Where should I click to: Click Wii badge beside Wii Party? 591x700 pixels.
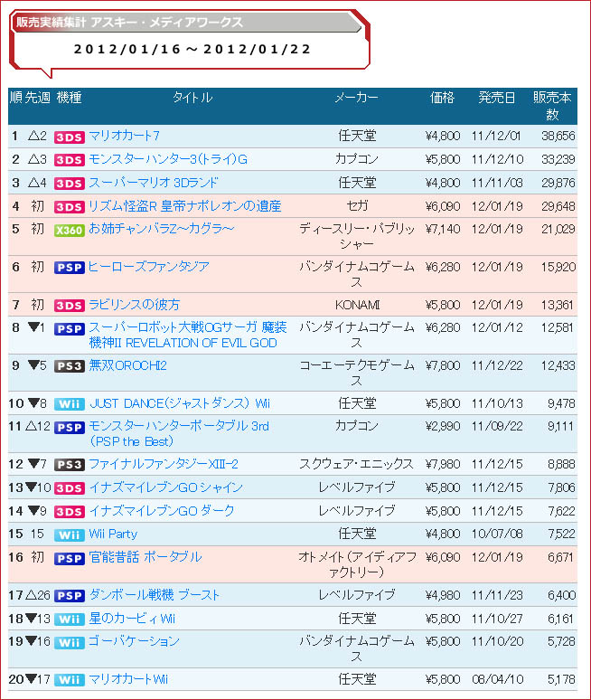[x=70, y=535]
